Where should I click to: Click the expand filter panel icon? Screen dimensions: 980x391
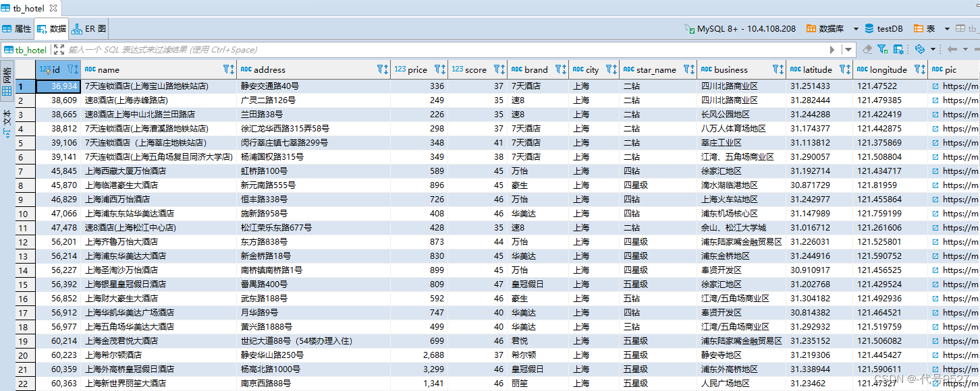click(59, 49)
